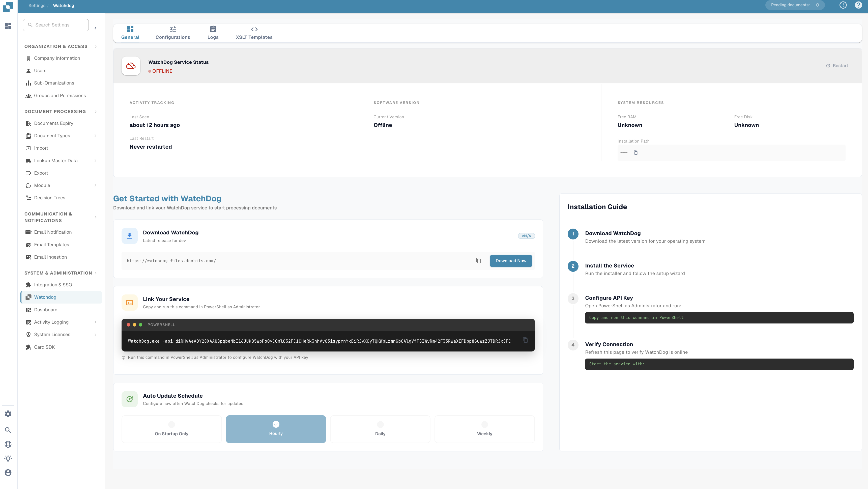868x489 pixels.
Task: Open Decision Trees settings
Action: 49,198
